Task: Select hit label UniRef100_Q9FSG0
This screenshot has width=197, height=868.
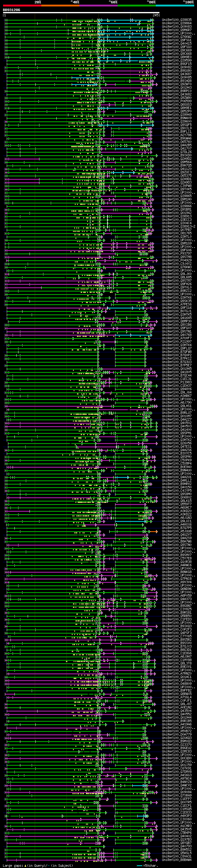Action: coord(177,47)
